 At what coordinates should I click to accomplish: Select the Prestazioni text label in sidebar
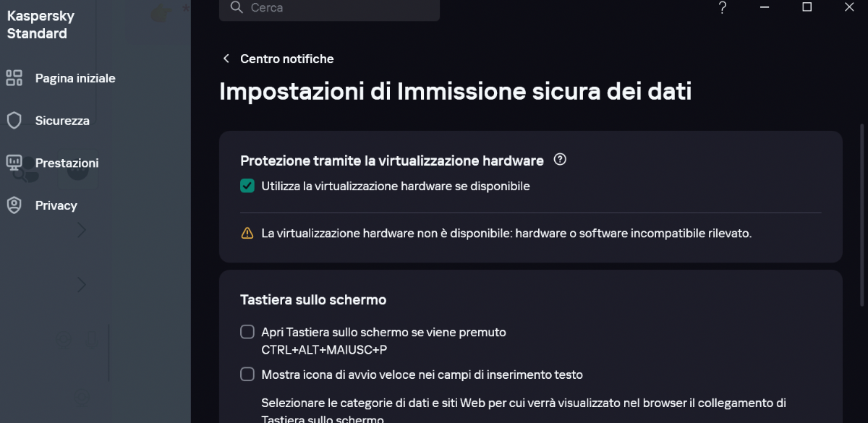pyautogui.click(x=67, y=163)
